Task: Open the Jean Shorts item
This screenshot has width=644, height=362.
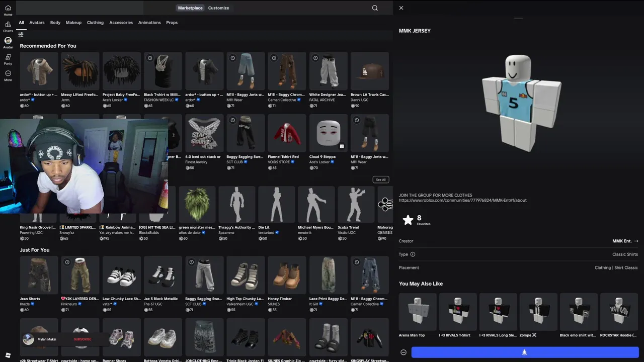Action: coord(39,284)
